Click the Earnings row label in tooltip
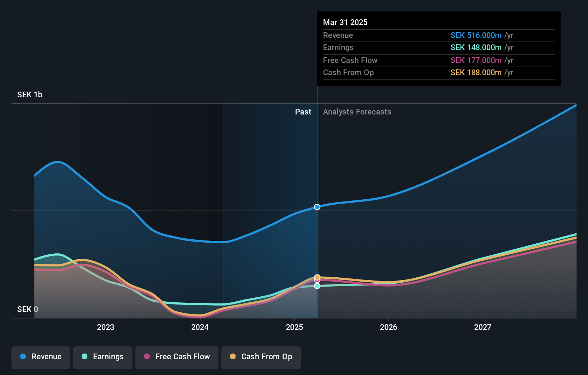 (338, 47)
